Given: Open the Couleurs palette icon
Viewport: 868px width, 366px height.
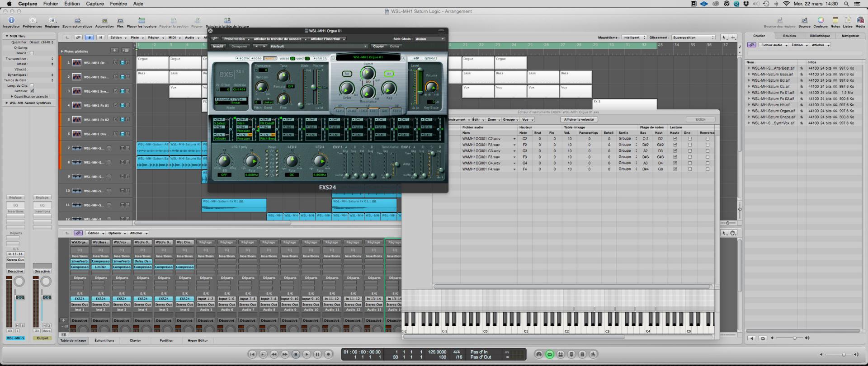Looking at the screenshot, I should 821,20.
